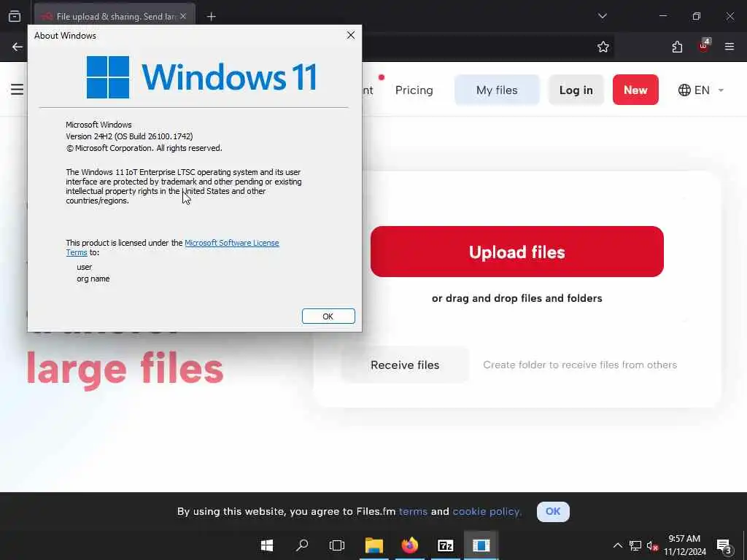The width and height of the screenshot is (747, 560).
Task: Go back with browser back arrow
Action: (18, 47)
